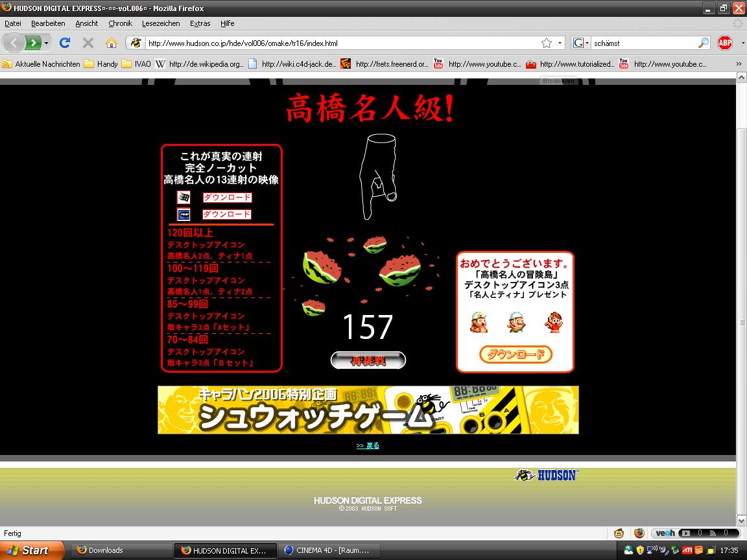Click the Hudson bee site icon in address bar
The height and width of the screenshot is (560, 747).
[x=136, y=43]
